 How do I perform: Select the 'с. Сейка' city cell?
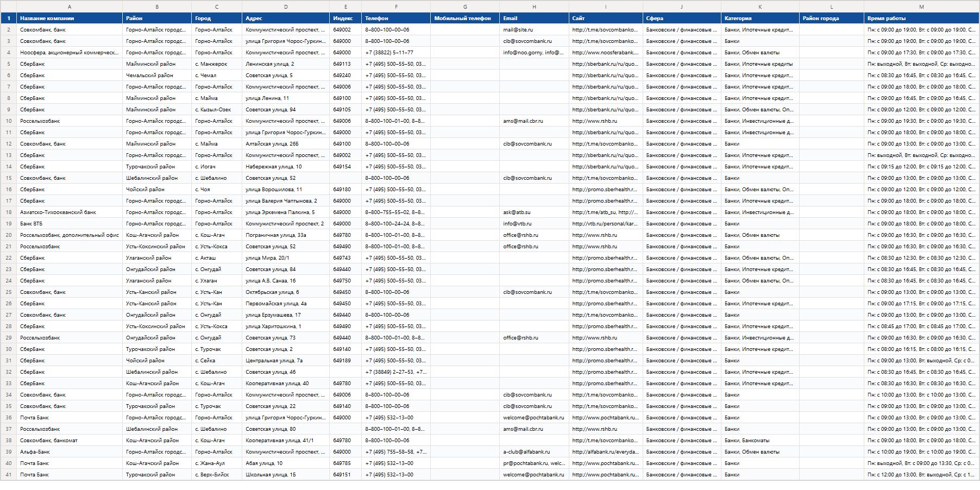[x=217, y=361]
